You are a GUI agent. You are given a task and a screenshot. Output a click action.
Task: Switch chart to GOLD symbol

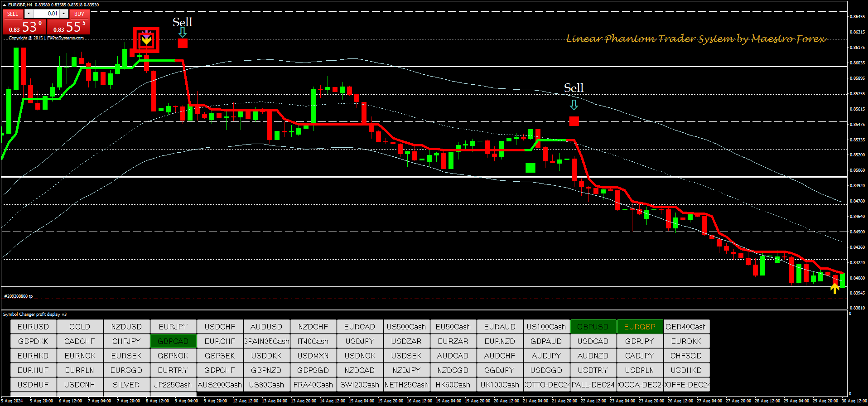[x=80, y=327]
